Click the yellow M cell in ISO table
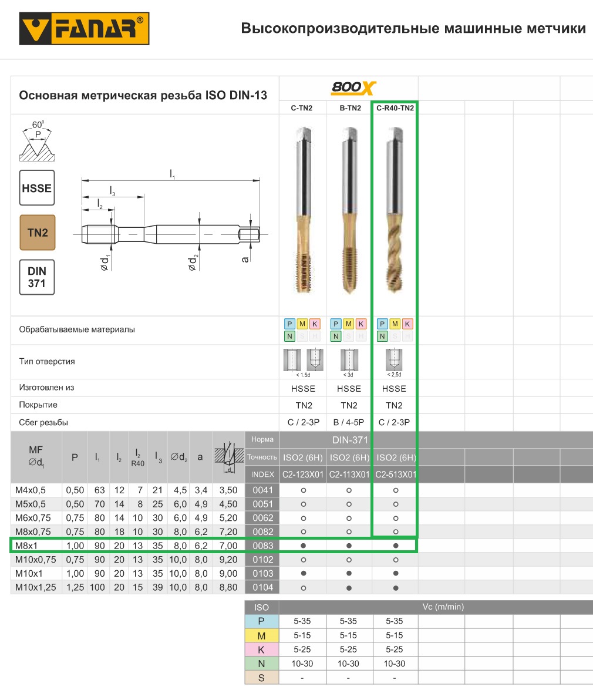Screen dimensions: 593x700 [261, 635]
